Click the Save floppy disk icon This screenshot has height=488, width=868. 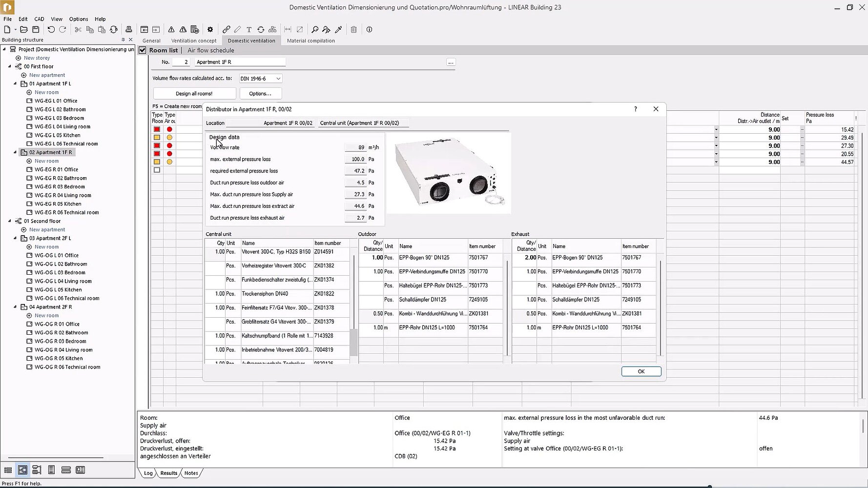(36, 30)
